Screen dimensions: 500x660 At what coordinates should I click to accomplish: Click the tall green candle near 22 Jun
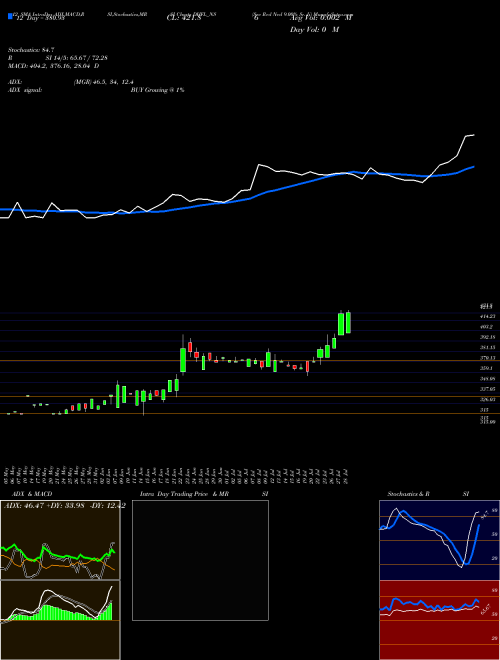point(183,360)
